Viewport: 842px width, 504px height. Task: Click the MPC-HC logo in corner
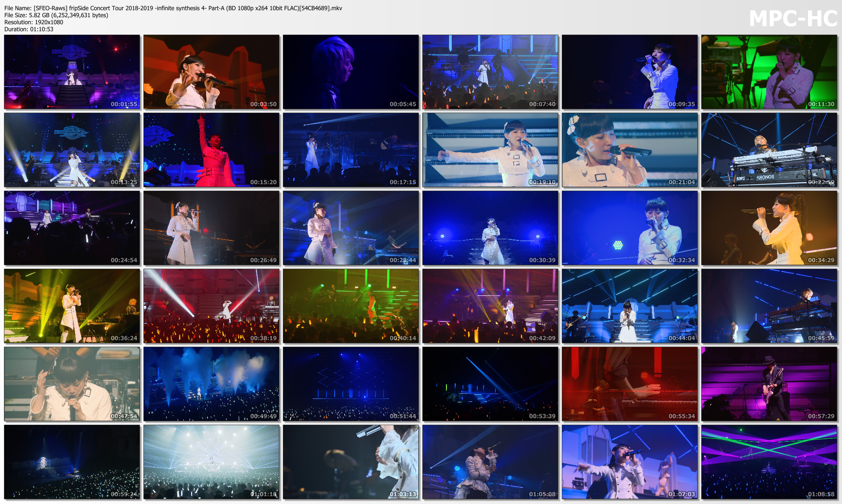793,19
